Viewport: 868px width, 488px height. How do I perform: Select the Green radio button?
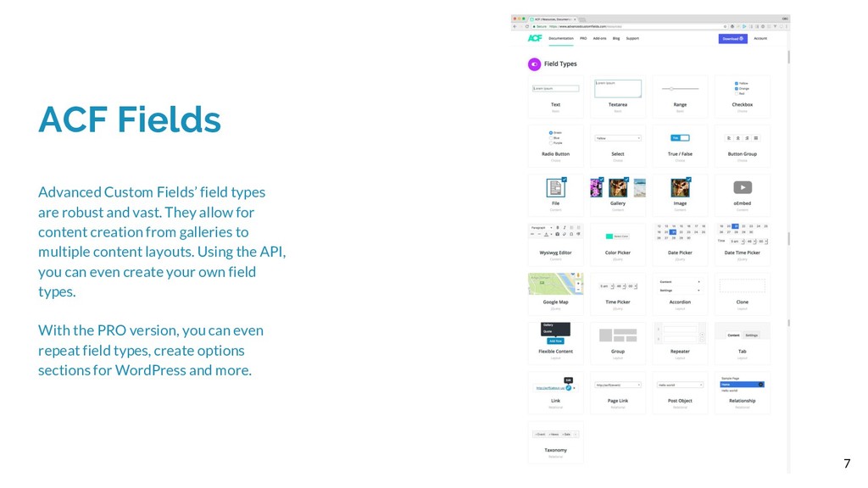551,133
